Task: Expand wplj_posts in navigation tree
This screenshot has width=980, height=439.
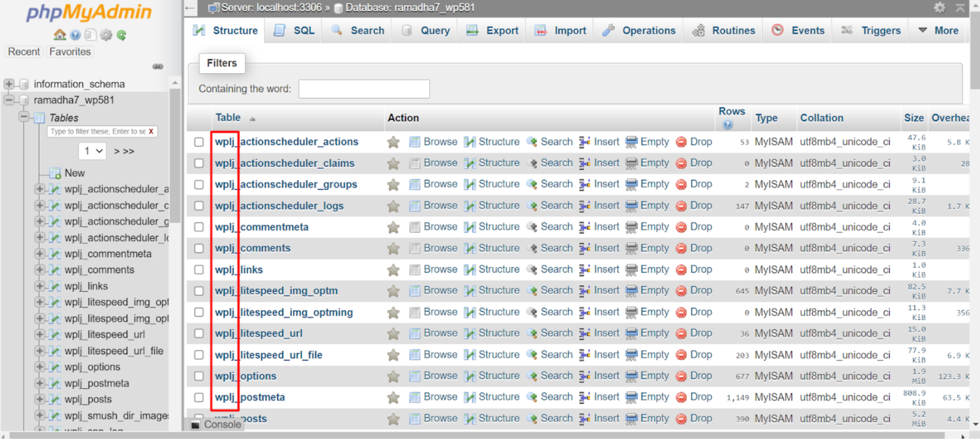Action: (39, 399)
